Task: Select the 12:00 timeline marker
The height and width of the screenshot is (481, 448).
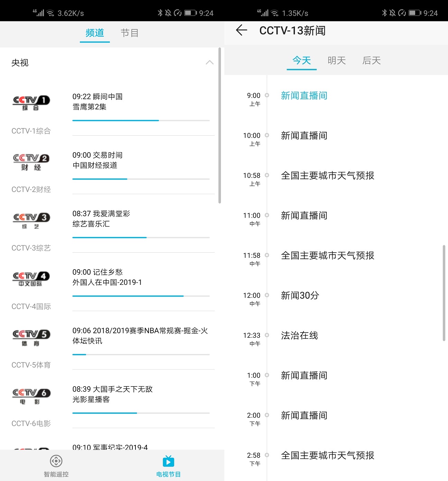Action: point(267,296)
